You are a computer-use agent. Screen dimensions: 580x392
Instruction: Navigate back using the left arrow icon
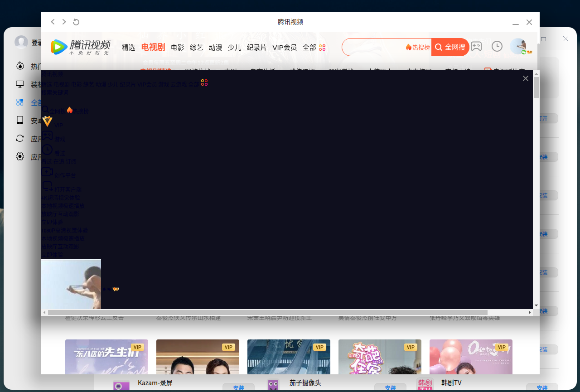click(53, 22)
